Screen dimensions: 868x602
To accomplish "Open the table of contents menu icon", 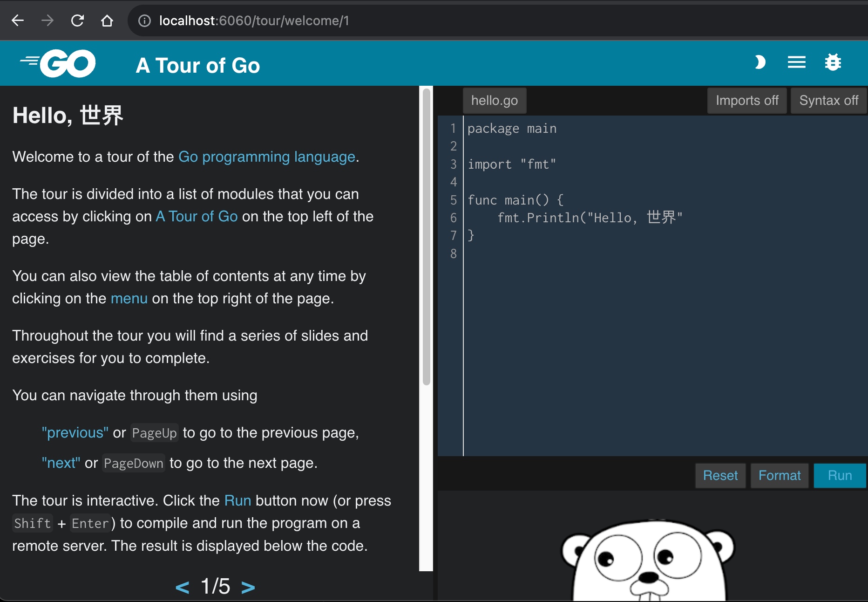I will coord(796,62).
